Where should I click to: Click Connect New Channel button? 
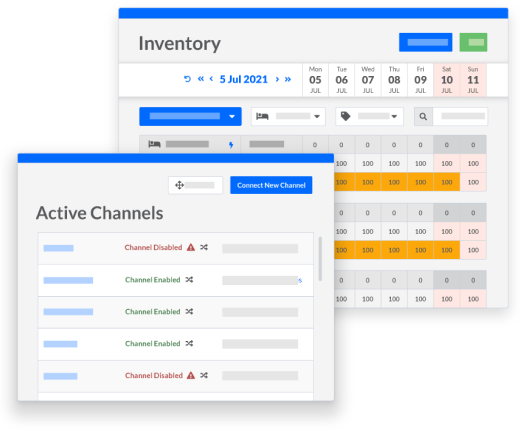tap(271, 185)
